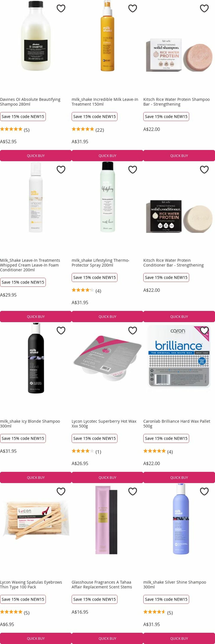Toggle favorite on Glasshouse Scent Stems
Image resolution: width=215 pixels, height=644 pixels.
click(x=133, y=492)
